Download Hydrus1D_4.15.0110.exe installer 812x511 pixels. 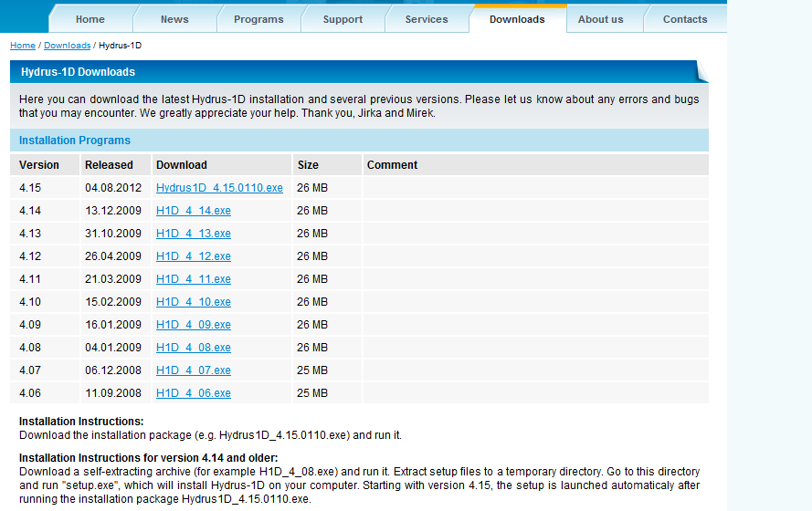(x=219, y=188)
